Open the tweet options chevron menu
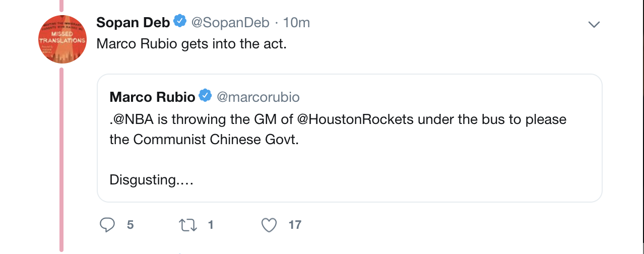The width and height of the screenshot is (644, 254). pos(595,24)
